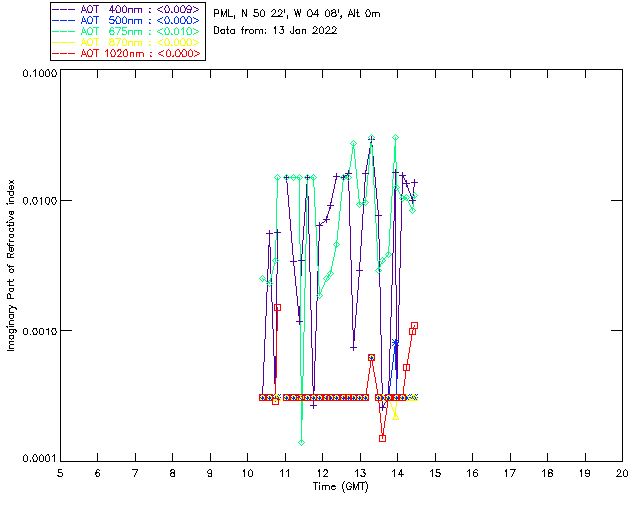640x512 pixels.
Task: Click the x-axis tick label 17
Action: pyautogui.click(x=509, y=473)
